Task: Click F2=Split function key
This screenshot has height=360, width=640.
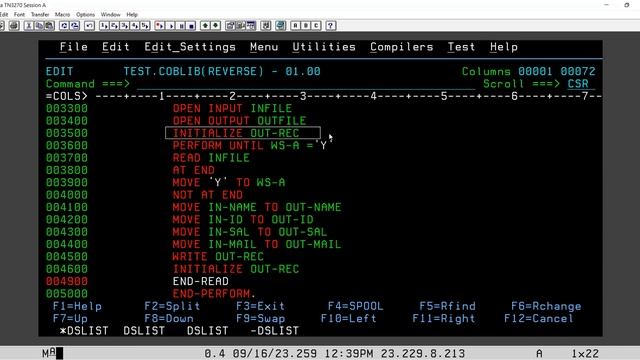Action: click(172, 306)
